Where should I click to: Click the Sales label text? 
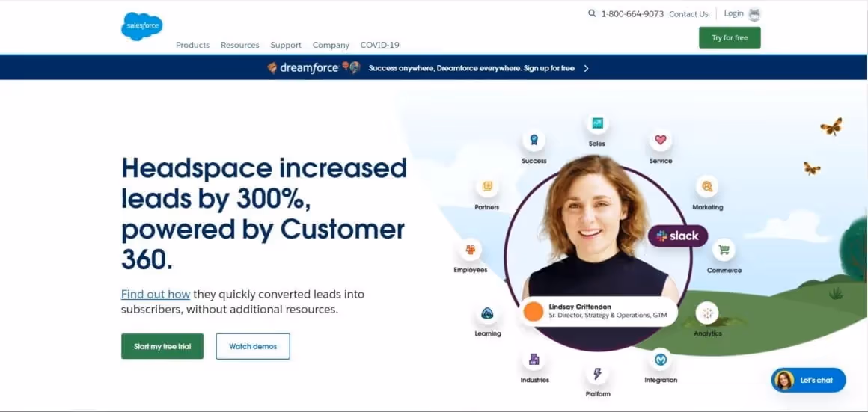(597, 144)
